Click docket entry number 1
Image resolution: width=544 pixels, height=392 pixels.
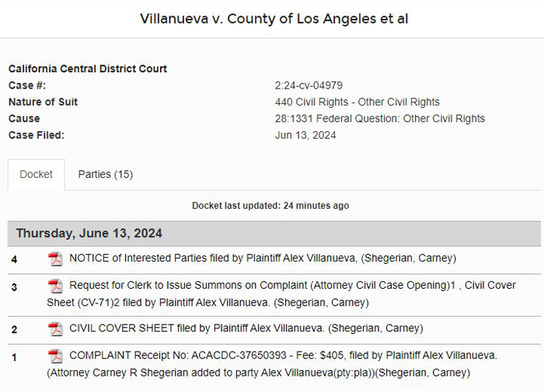tap(14, 357)
